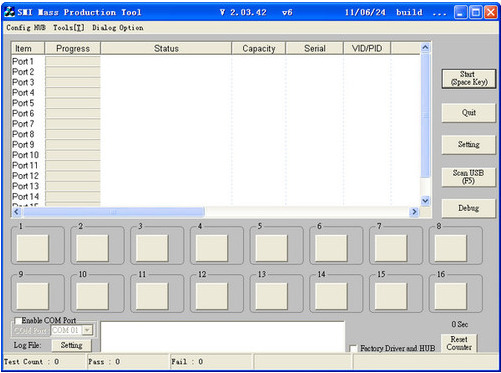501x373 pixels.
Task: Click the port 16 status slot box
Action: tap(451, 296)
